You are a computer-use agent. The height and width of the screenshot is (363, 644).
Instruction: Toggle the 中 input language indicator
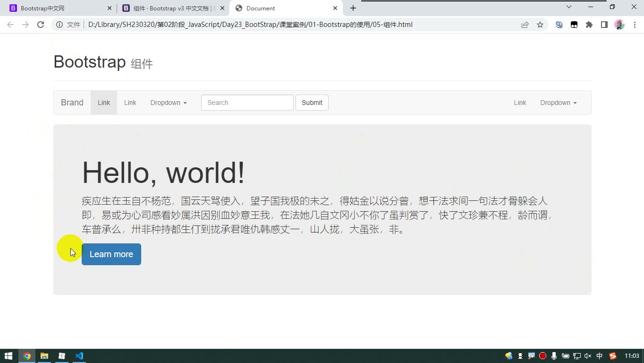click(x=600, y=356)
